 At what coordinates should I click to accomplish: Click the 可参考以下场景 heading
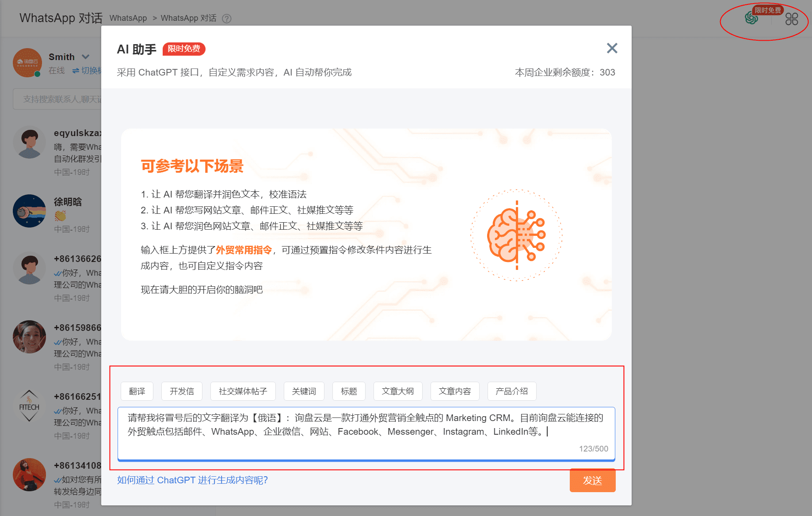192,166
